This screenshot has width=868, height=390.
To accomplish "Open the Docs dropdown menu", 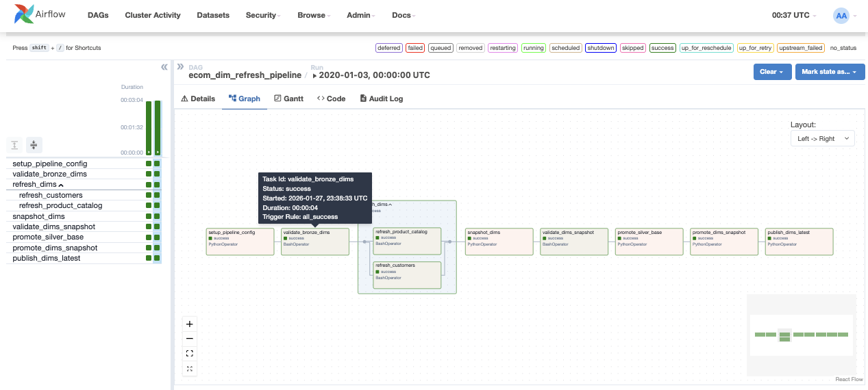I will (404, 15).
